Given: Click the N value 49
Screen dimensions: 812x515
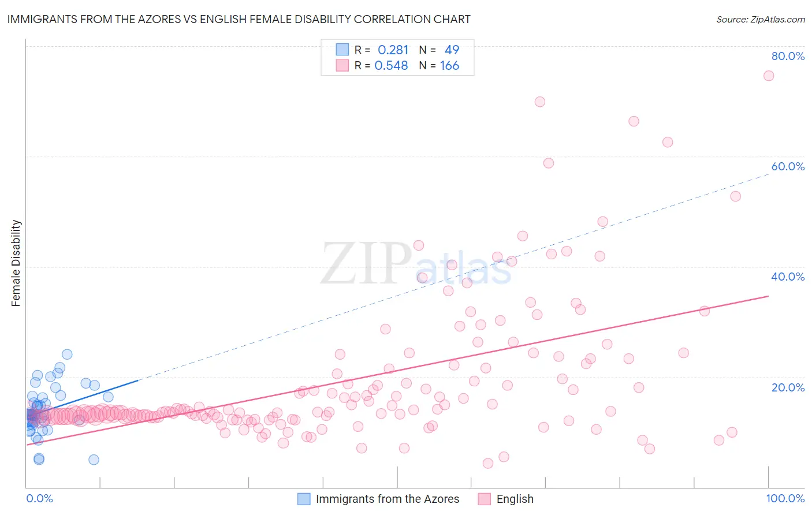Looking at the screenshot, I should point(452,50).
